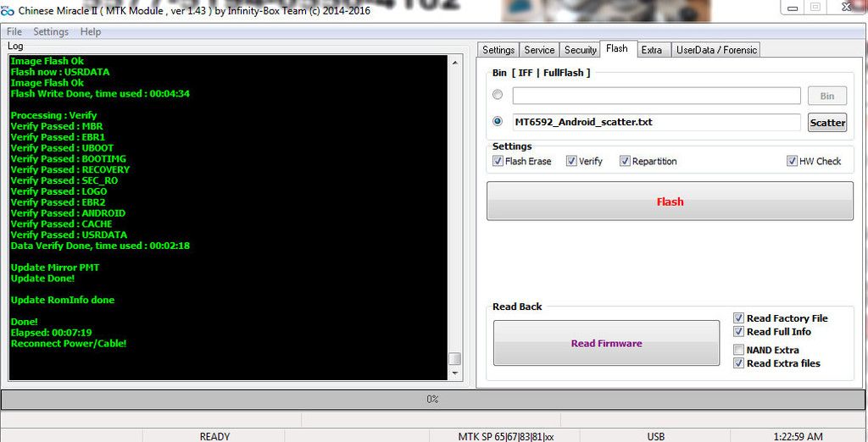Screen dimensions: 868x442
Task: Click the MT6592_Android_scatter.txt path field
Action: [656, 122]
